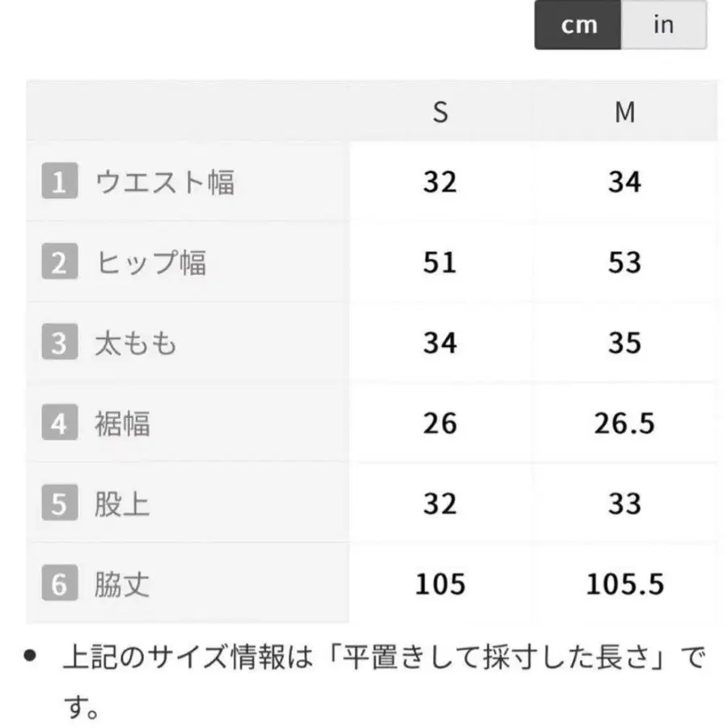Click the numbered badge 6 beside 脇丈
Viewport: 728px width, 728px height.
(x=58, y=583)
